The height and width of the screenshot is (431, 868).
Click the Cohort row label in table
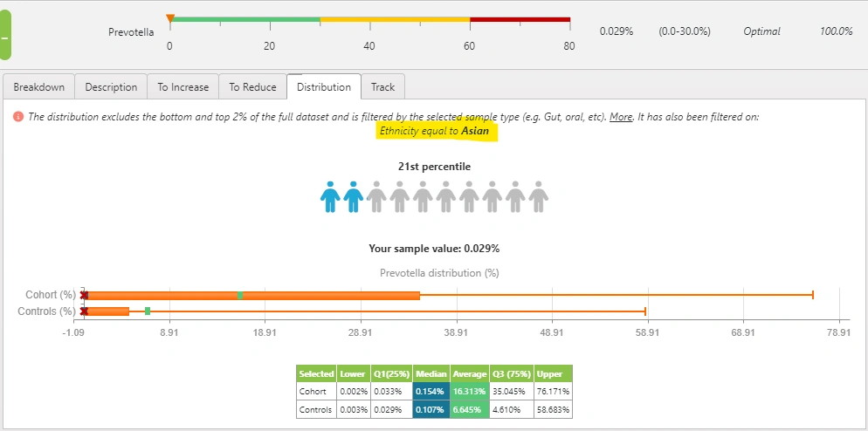coord(316,391)
